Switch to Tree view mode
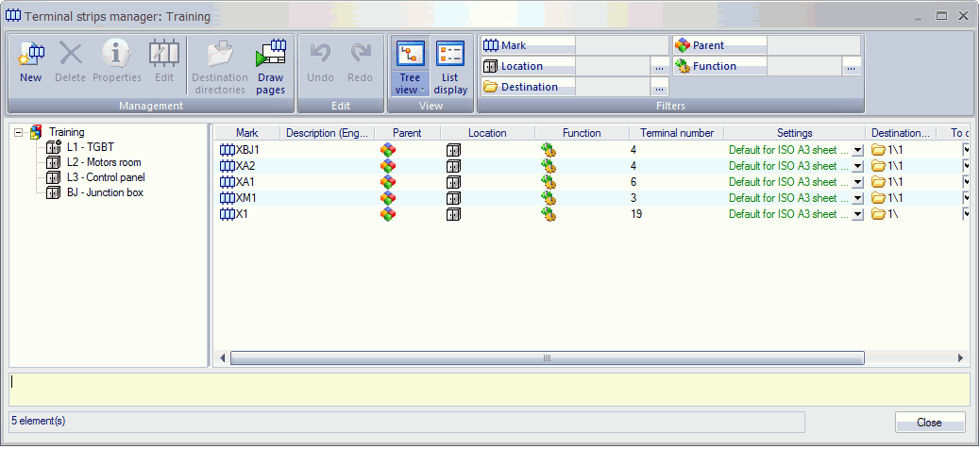This screenshot has height=449, width=980. click(x=410, y=67)
